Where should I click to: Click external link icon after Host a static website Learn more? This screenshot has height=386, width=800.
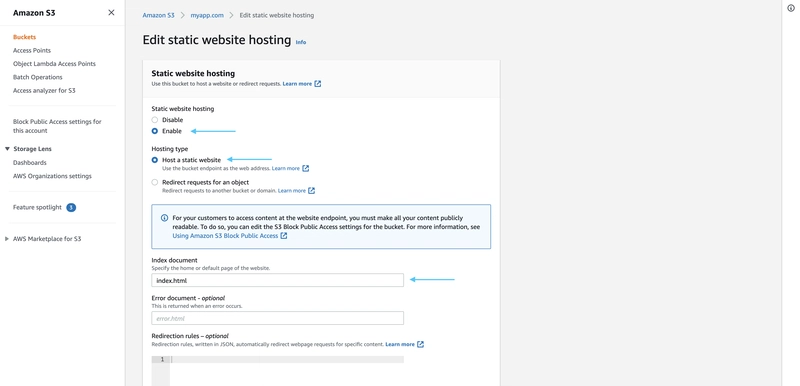pos(306,168)
